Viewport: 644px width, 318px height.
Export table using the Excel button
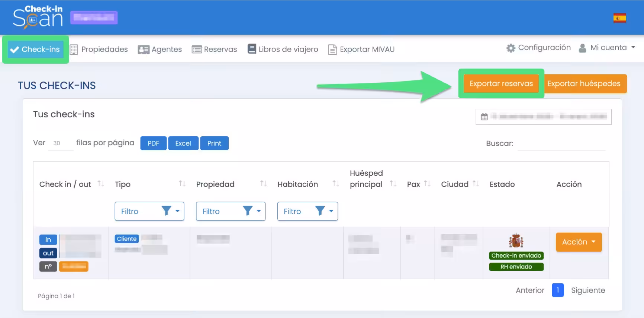pyautogui.click(x=183, y=143)
